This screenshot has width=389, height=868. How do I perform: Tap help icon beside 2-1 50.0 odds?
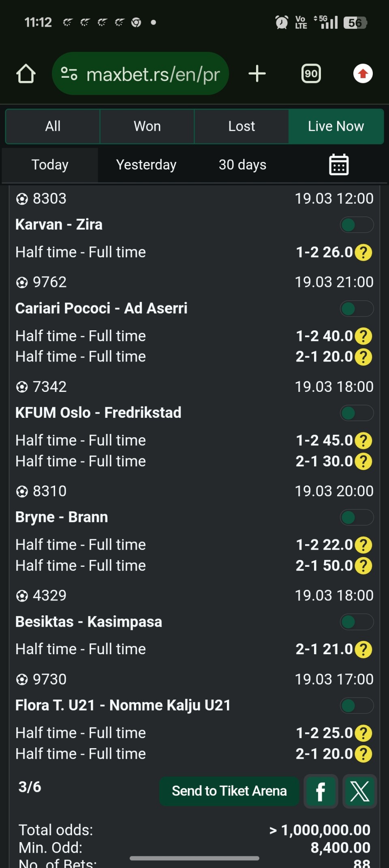pyautogui.click(x=363, y=566)
